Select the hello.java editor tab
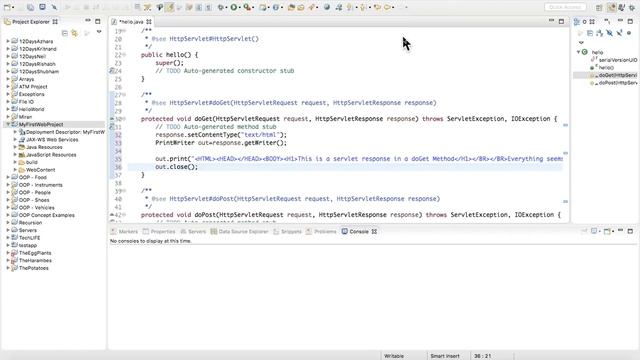Image resolution: width=640 pixels, height=360 pixels. pos(131,22)
